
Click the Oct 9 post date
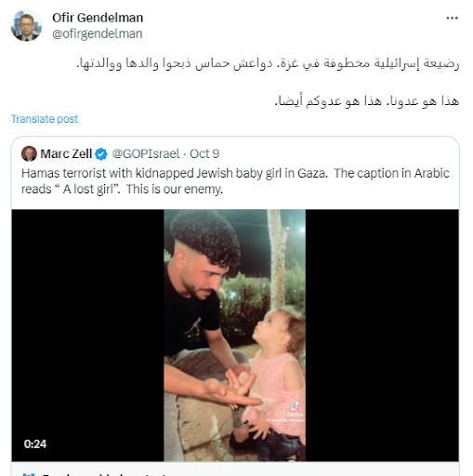pos(204,153)
